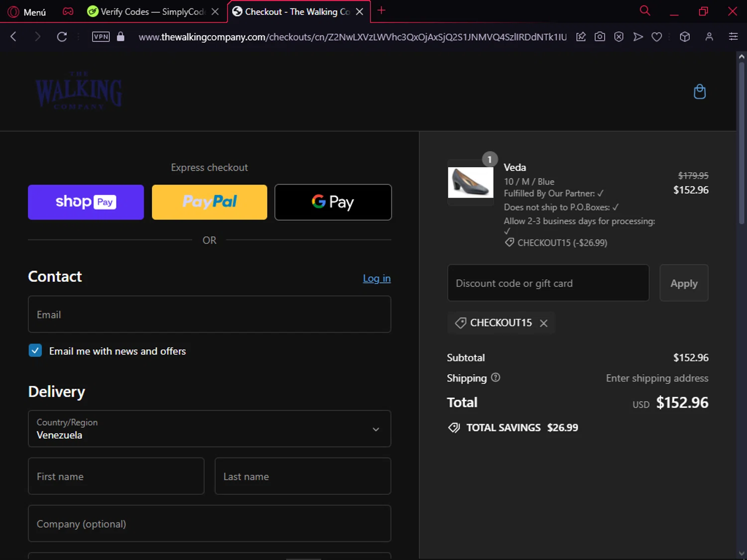Click the Apply discount button
The width and height of the screenshot is (747, 560).
pyautogui.click(x=684, y=283)
